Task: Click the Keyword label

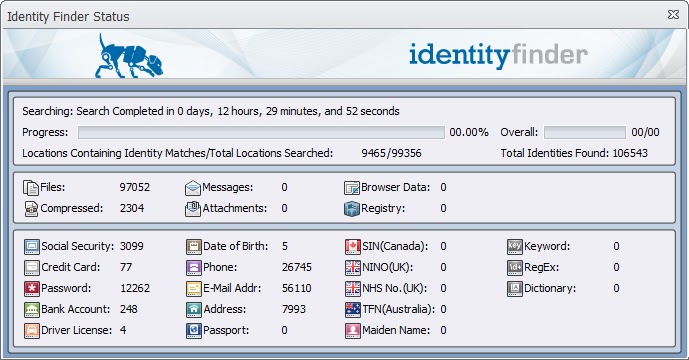Action: tap(547, 246)
